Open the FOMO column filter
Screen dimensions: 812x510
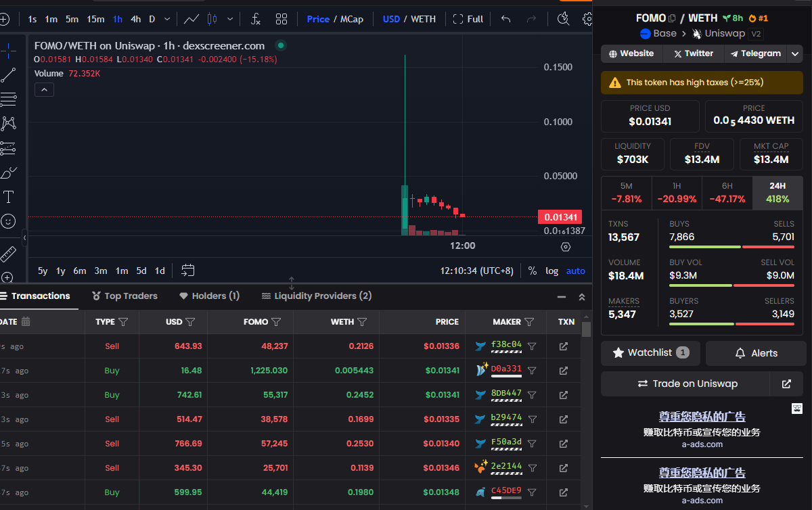276,322
